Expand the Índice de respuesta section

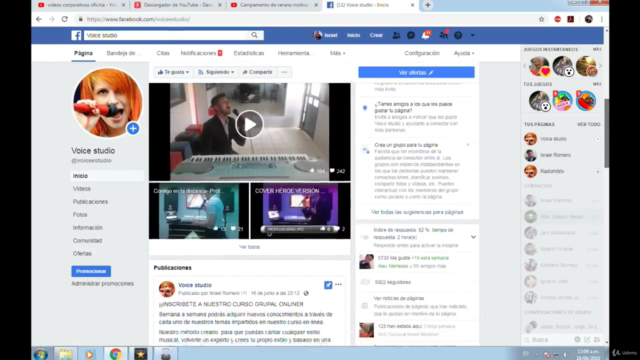pyautogui.click(x=473, y=237)
